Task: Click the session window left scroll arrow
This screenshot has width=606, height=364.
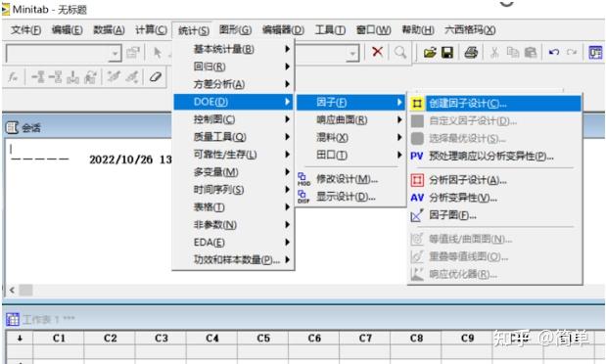Action: click(x=12, y=290)
